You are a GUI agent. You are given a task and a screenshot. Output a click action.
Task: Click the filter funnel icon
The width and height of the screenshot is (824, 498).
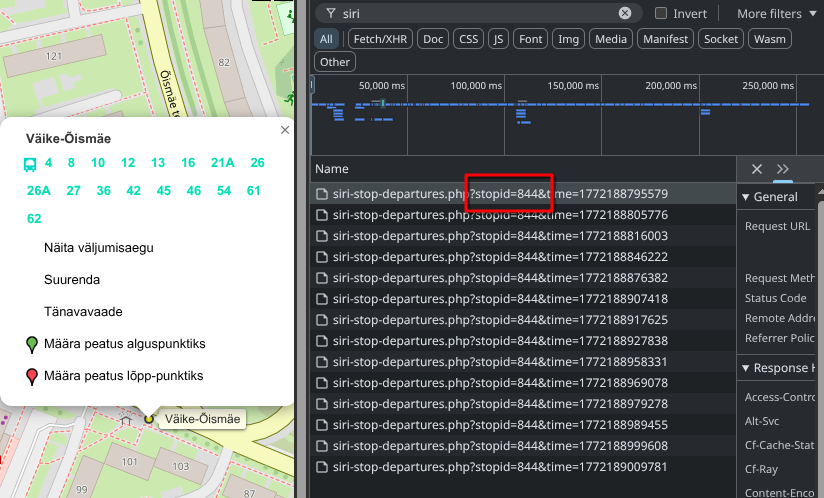coord(329,14)
